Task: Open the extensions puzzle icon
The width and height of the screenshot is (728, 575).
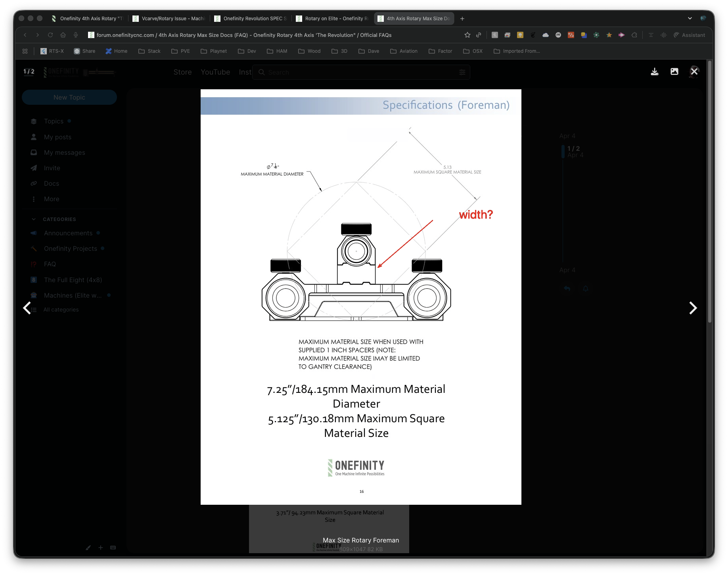Action: pyautogui.click(x=634, y=35)
